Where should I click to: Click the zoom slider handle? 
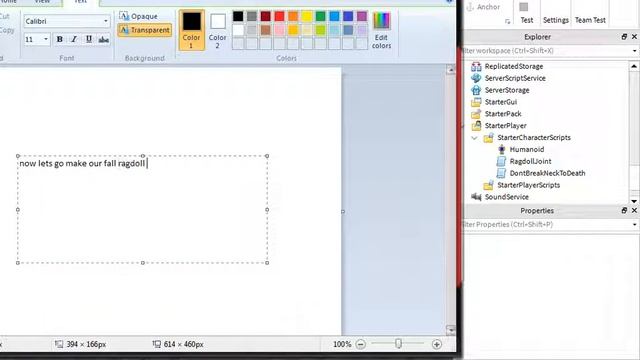(398, 344)
